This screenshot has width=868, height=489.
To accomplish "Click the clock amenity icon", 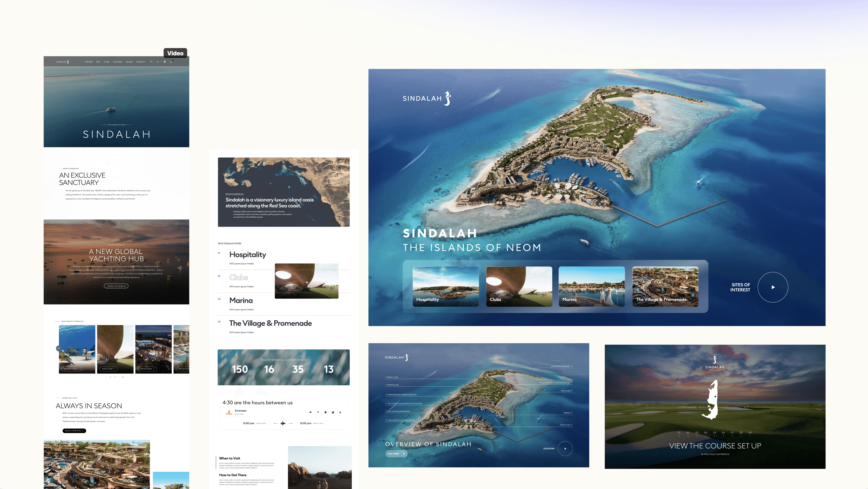I will click(325, 412).
